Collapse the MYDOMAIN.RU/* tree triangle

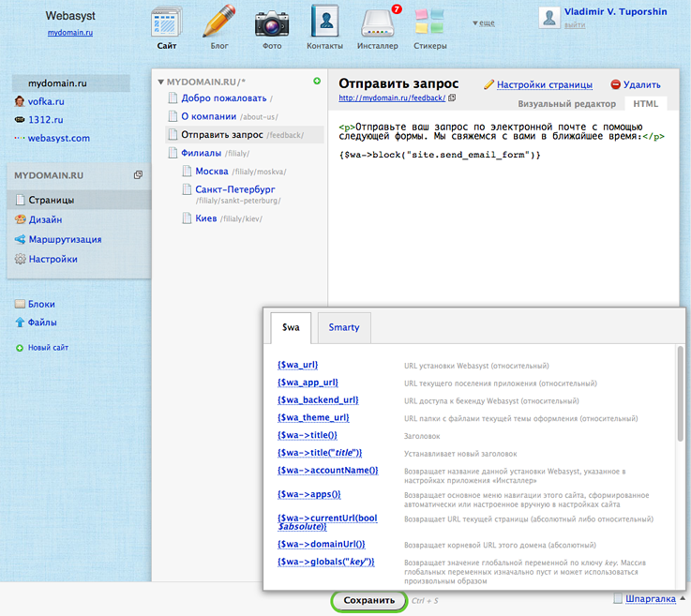click(161, 82)
